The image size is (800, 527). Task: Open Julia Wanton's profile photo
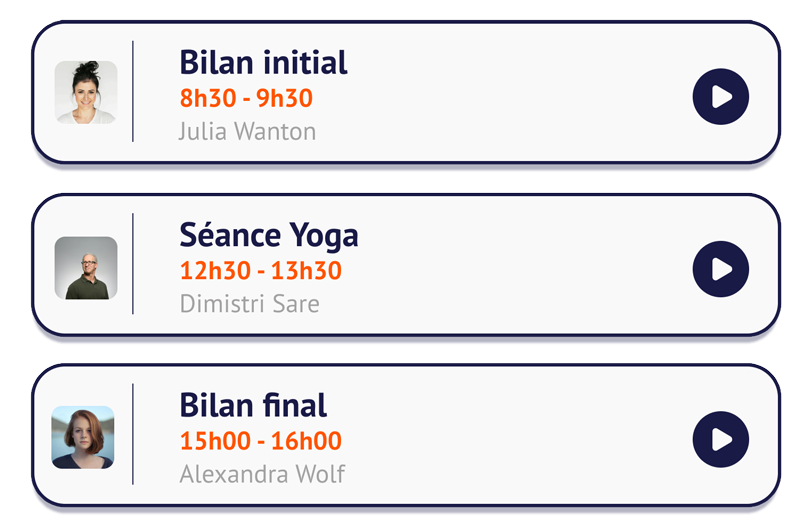86,92
